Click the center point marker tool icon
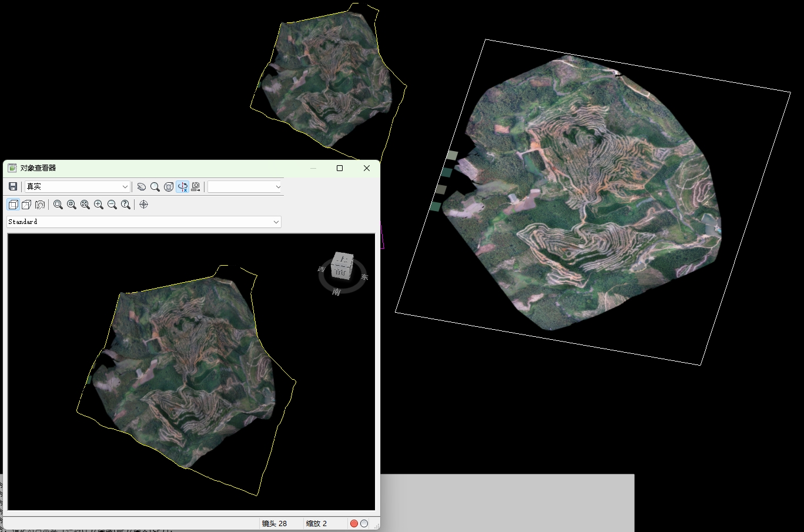This screenshot has height=532, width=804. pos(143,204)
